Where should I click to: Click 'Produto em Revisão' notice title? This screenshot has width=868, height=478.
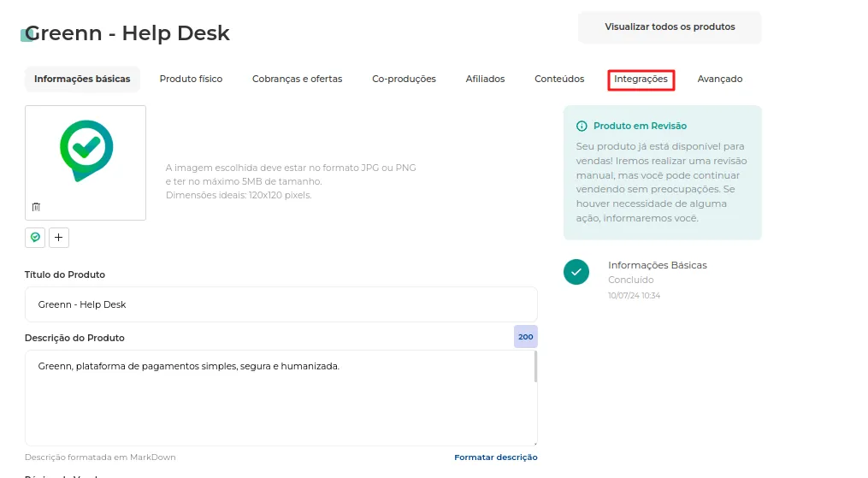(x=640, y=127)
